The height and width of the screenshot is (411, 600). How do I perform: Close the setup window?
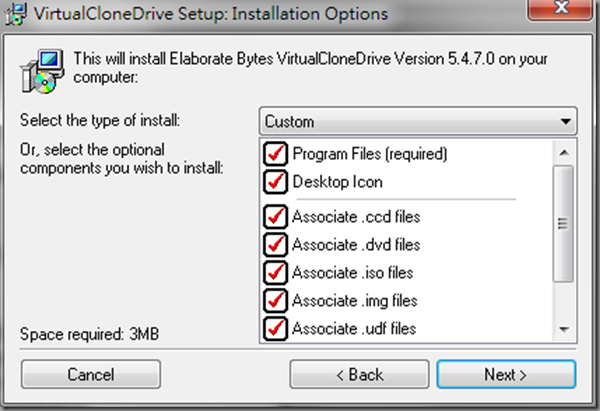(560, 8)
